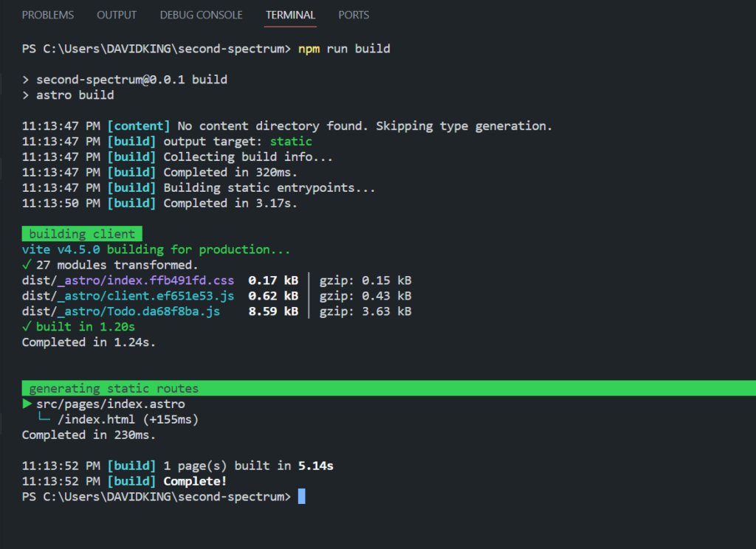
Task: Click the bold 'Complete!' build message
Action: pos(195,482)
